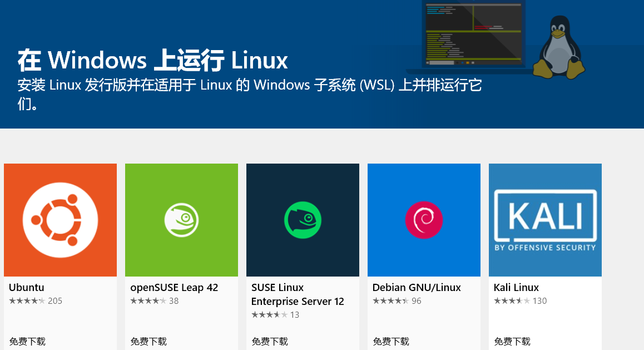Click the banner heading 在 Windows 上运行 Linux
This screenshot has width=644, height=350.
click(152, 61)
